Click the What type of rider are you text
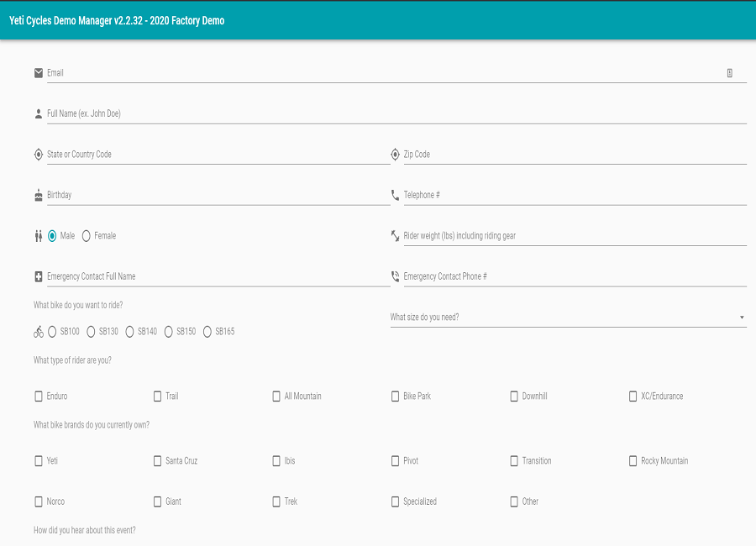The width and height of the screenshot is (756, 546). pyautogui.click(x=72, y=360)
